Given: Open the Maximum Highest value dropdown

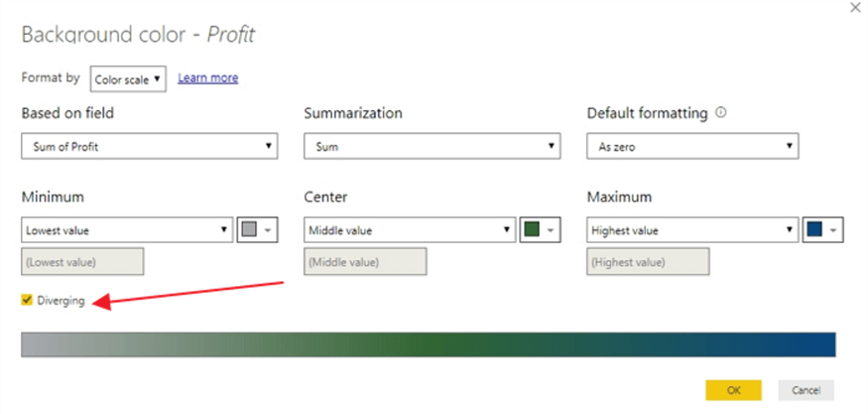Looking at the screenshot, I should point(692,230).
